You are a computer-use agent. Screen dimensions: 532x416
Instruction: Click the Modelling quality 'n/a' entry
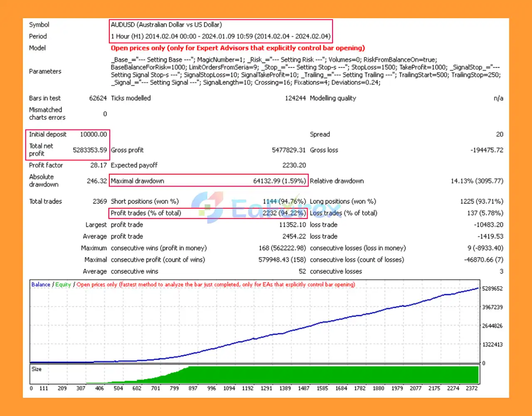pyautogui.click(x=498, y=98)
